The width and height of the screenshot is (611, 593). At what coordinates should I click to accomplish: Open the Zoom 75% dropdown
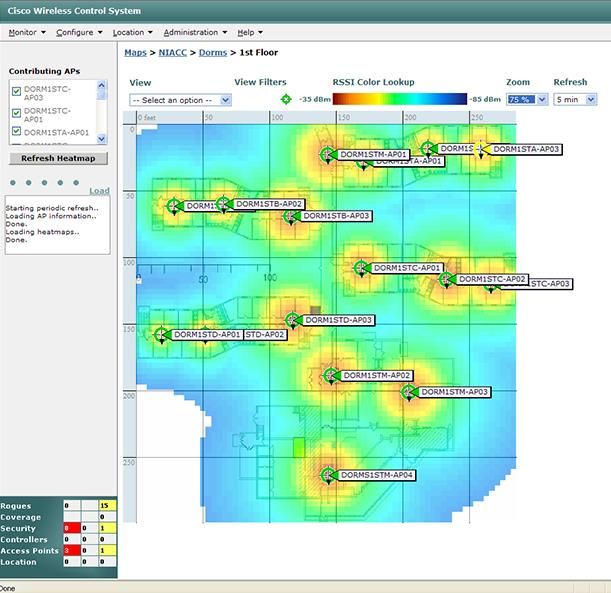(527, 99)
